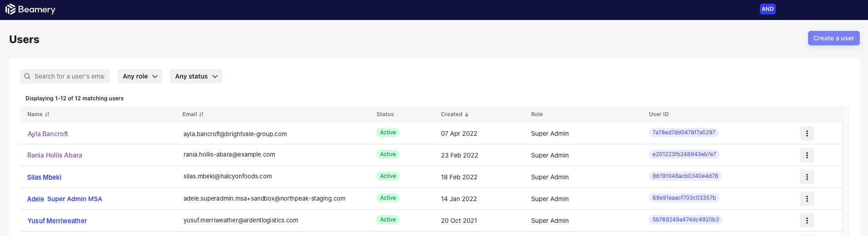The image size is (868, 236).
Task: Focus the user email search field
Action: [x=65, y=76]
